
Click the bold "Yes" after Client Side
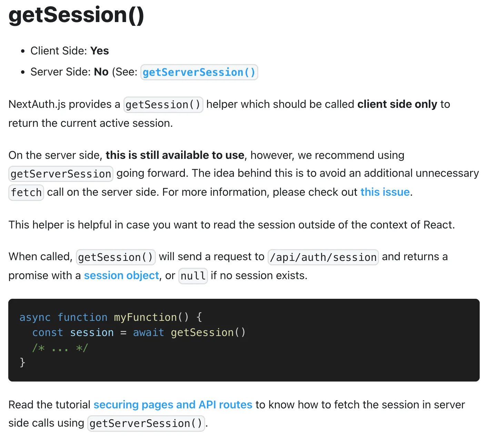click(x=100, y=51)
